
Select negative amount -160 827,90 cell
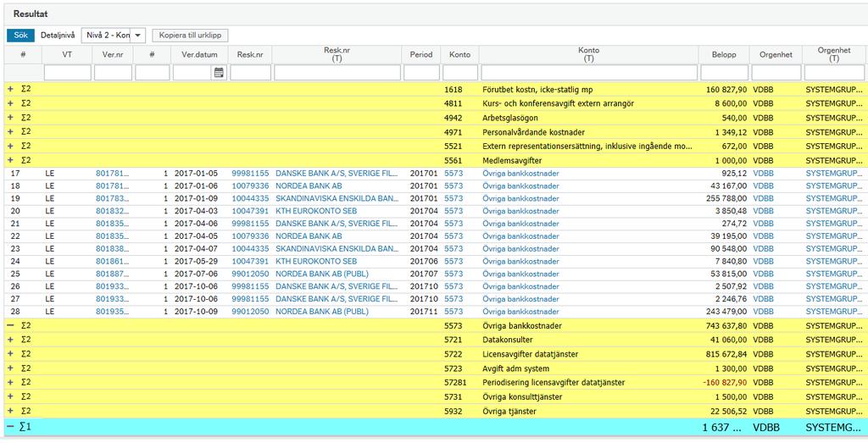(725, 383)
